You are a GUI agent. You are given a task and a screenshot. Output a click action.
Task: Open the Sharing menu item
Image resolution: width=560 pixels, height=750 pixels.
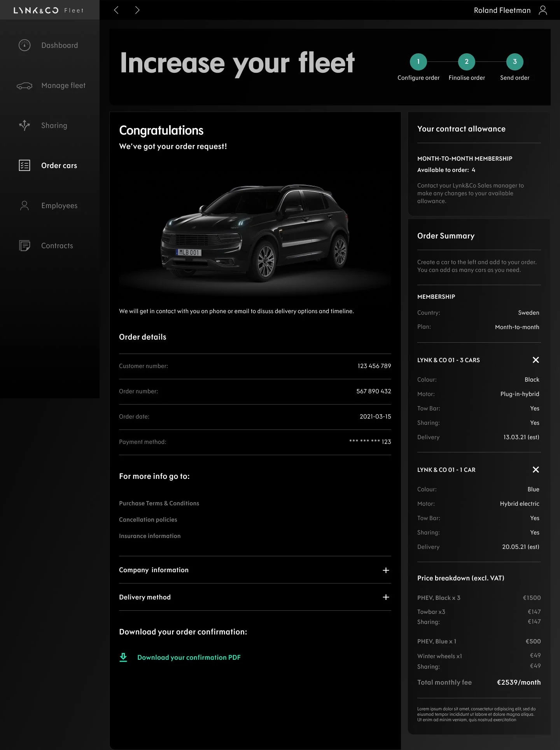pos(54,126)
